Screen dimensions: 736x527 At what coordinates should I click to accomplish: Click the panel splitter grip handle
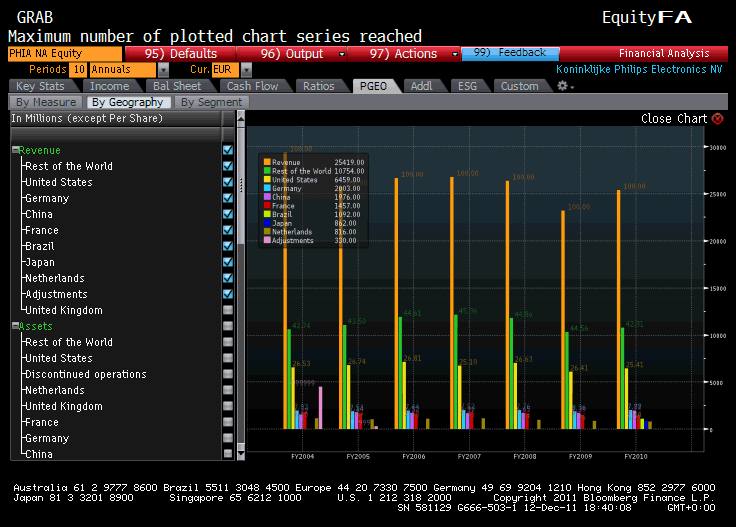click(x=240, y=185)
